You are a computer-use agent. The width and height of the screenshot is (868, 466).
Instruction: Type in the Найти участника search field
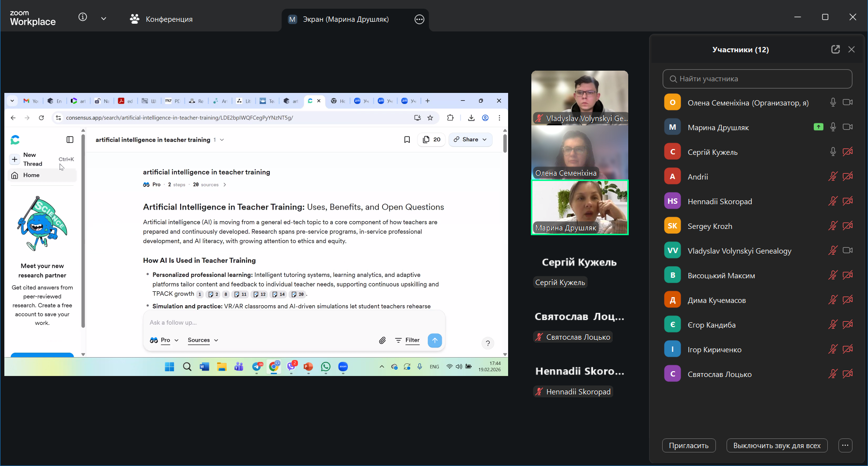(757, 79)
